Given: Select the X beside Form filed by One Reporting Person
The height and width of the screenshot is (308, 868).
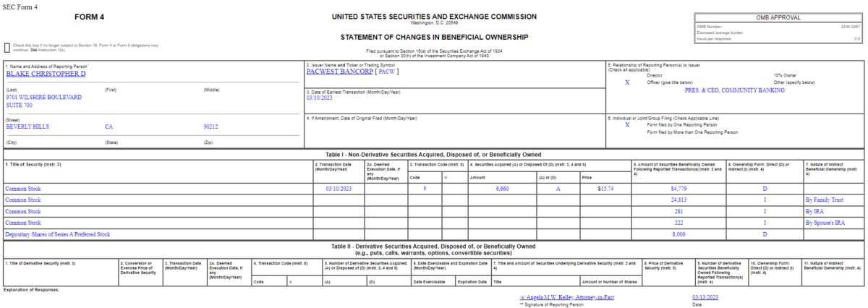Looking at the screenshot, I should [x=627, y=124].
